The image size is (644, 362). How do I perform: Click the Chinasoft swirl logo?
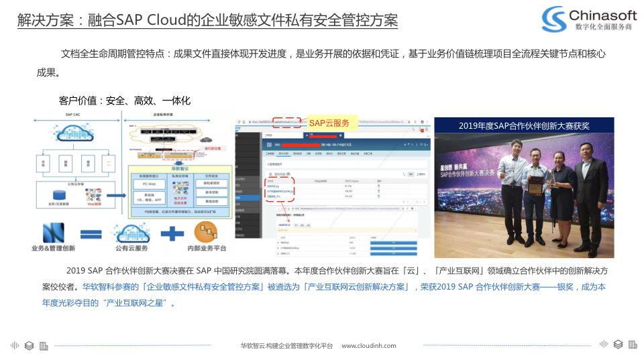[553, 19]
